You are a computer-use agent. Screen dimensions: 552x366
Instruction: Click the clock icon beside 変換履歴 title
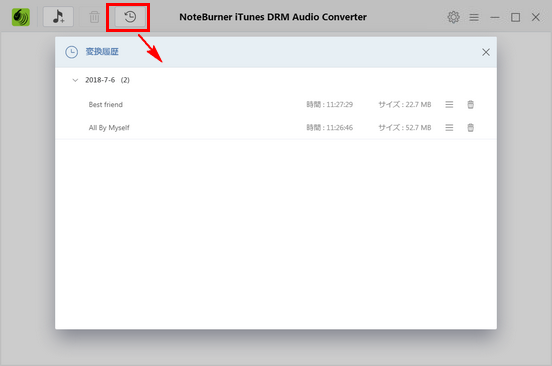(x=71, y=52)
